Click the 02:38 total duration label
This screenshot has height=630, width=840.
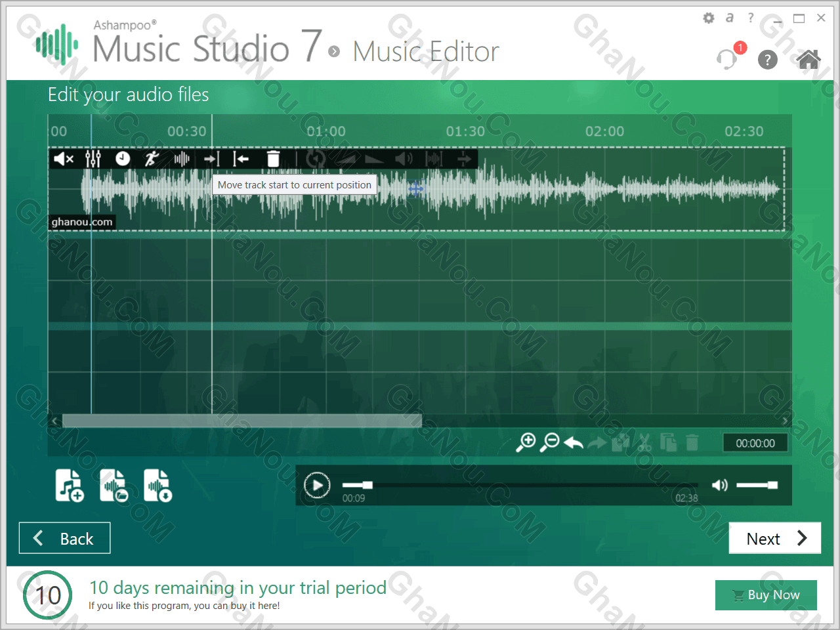pyautogui.click(x=686, y=498)
